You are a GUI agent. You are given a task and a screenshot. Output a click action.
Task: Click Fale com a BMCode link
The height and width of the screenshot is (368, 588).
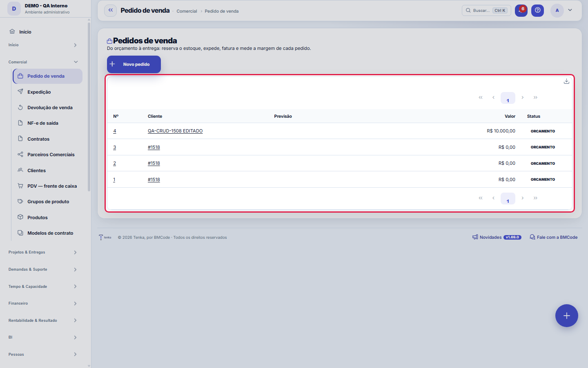point(554,237)
